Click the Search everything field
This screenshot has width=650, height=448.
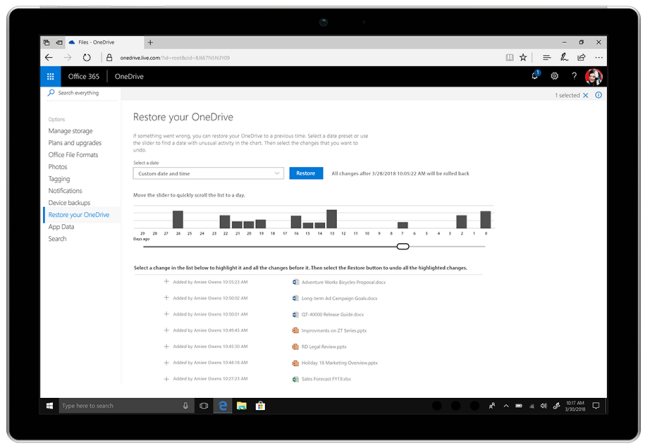tap(80, 93)
